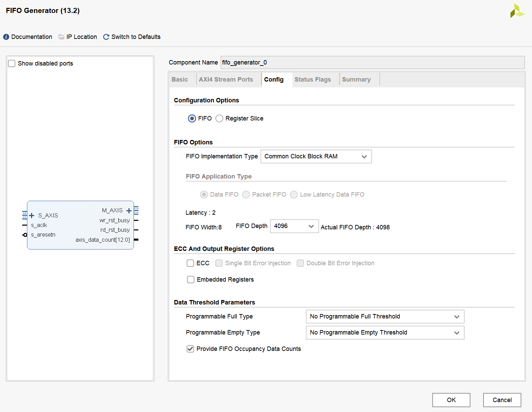Open the FIFO Depth dropdown
This screenshot has width=532, height=412.
point(294,226)
